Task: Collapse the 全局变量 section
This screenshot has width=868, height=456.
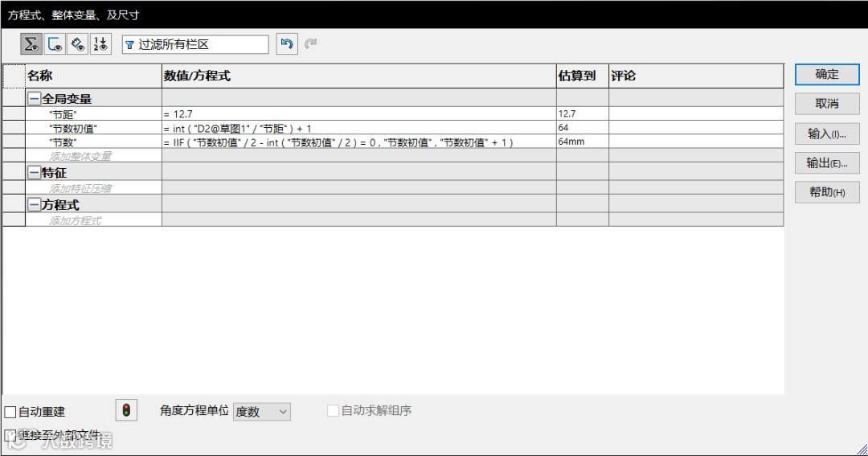Action: click(x=35, y=99)
